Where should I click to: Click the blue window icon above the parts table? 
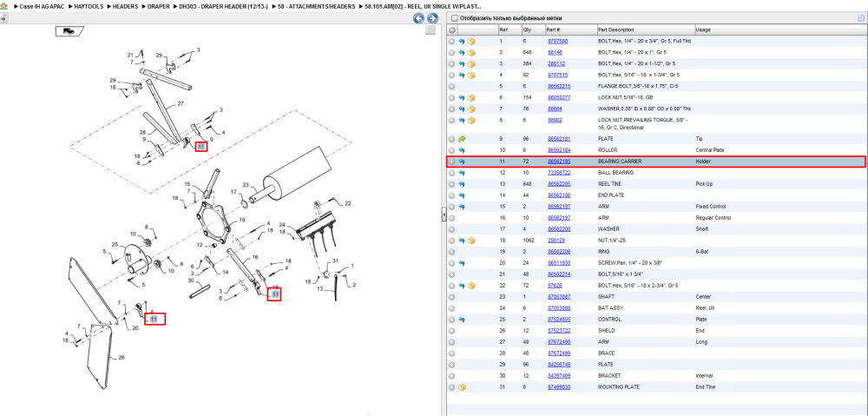point(860,18)
